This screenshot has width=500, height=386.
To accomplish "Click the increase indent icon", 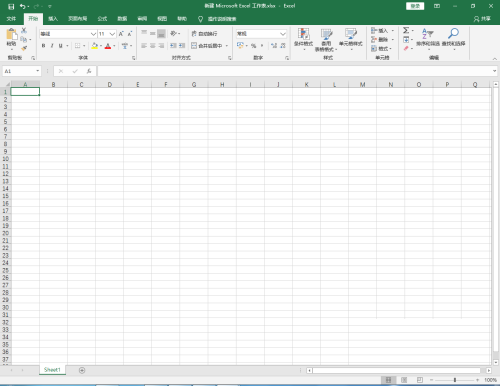I will 182,46.
